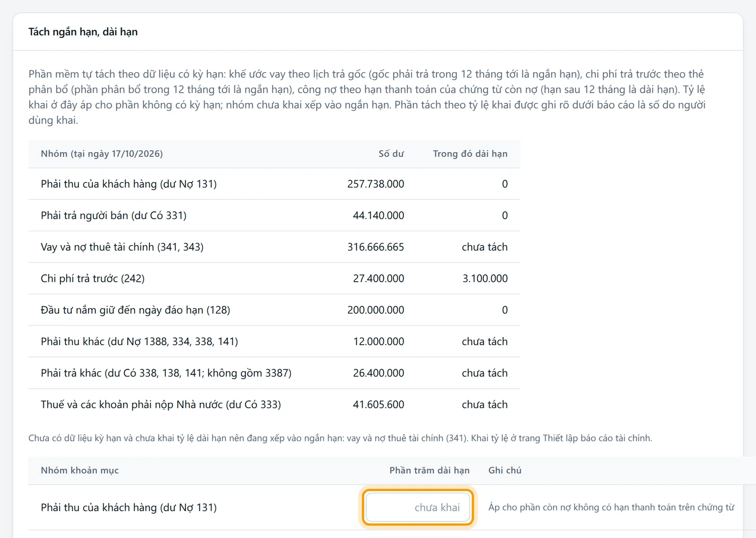Click the balance value 41.605.600

coord(378,405)
